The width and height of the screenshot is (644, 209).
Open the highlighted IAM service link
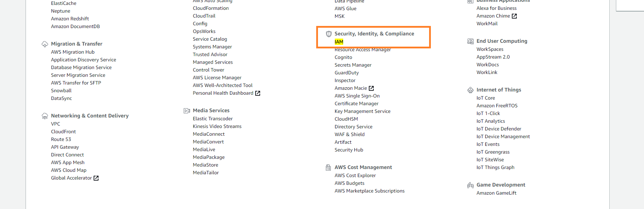(x=339, y=42)
